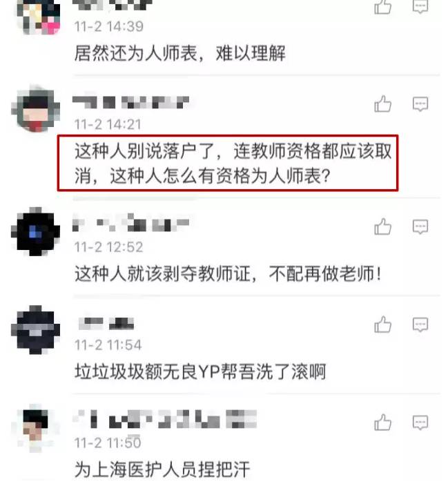Viewport: 448px width, 484px height.
Task: Reply to the 11-2 14:39 comment
Action: 420,6
